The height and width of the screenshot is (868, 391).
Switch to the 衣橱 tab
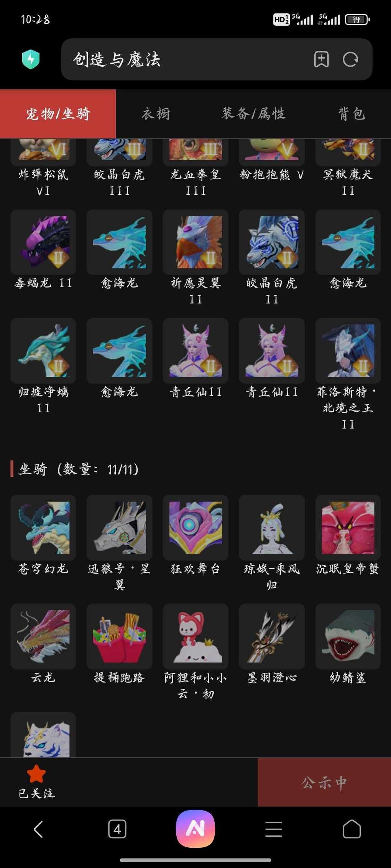(156, 114)
